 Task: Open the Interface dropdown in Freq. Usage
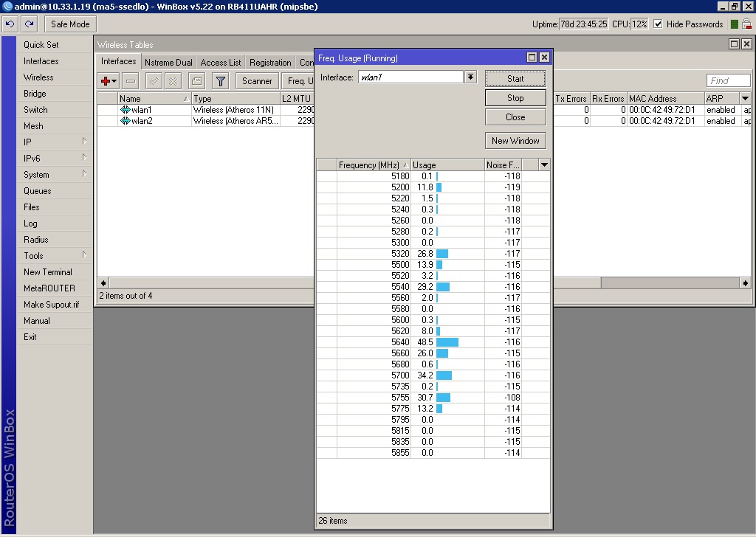tap(470, 77)
